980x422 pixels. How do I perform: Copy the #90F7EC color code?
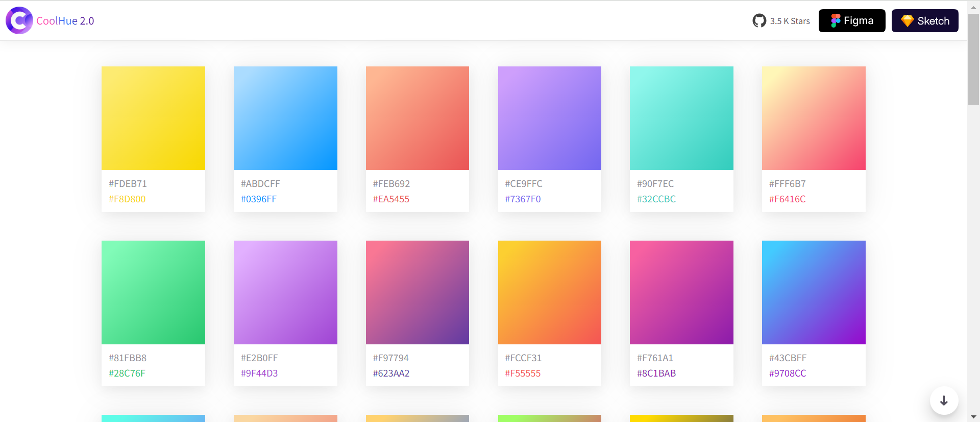coord(655,184)
